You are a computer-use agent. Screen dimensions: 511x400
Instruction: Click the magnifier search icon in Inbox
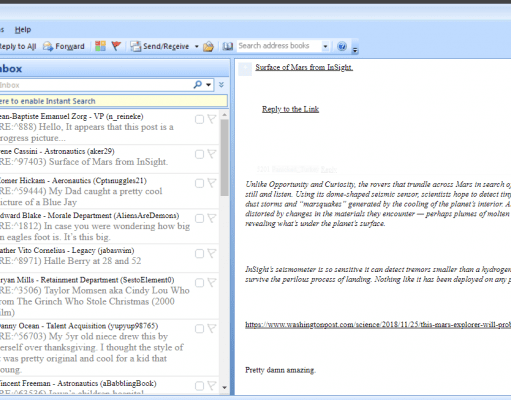[x=198, y=85]
